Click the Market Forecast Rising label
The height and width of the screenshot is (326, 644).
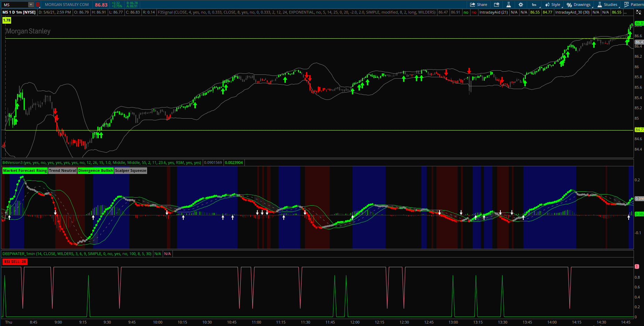[x=25, y=170]
